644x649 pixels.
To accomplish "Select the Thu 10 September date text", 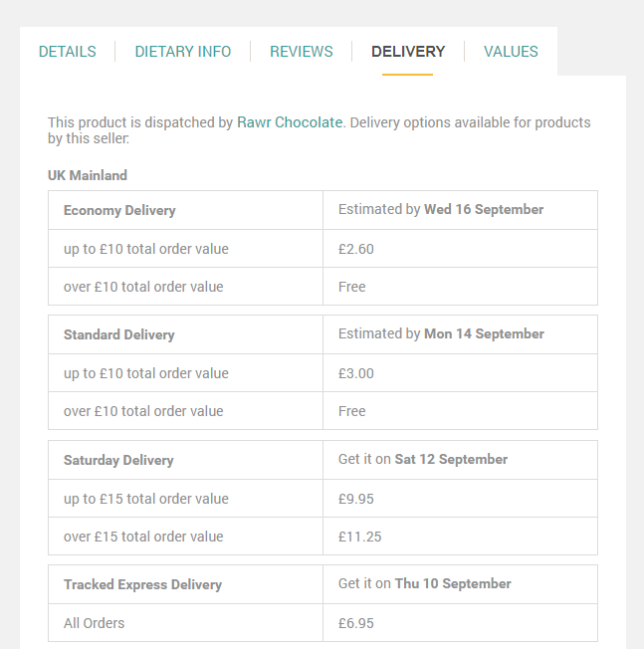I will [x=453, y=583].
